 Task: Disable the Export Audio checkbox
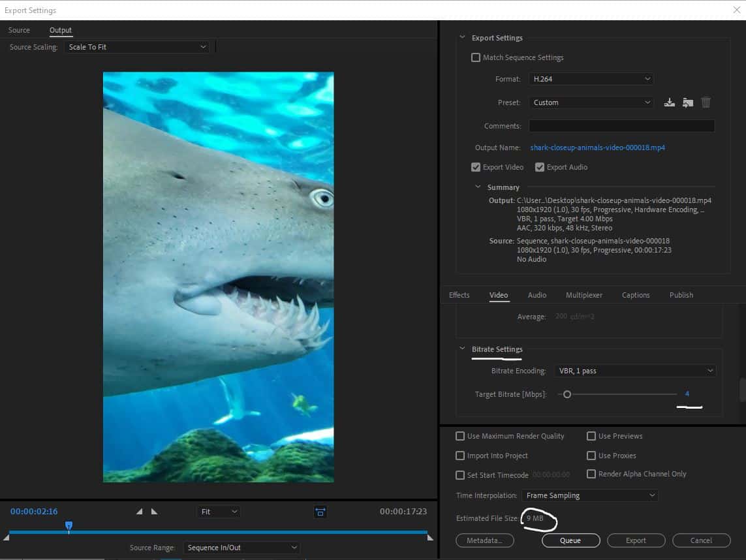pyautogui.click(x=540, y=167)
